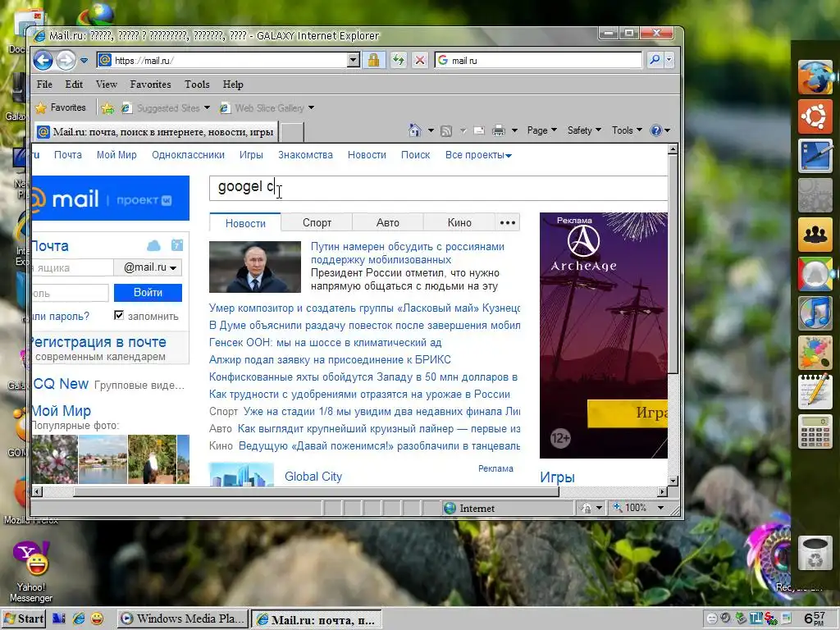Open Регистрация в почте link
The width and height of the screenshot is (840, 630).
click(x=98, y=342)
